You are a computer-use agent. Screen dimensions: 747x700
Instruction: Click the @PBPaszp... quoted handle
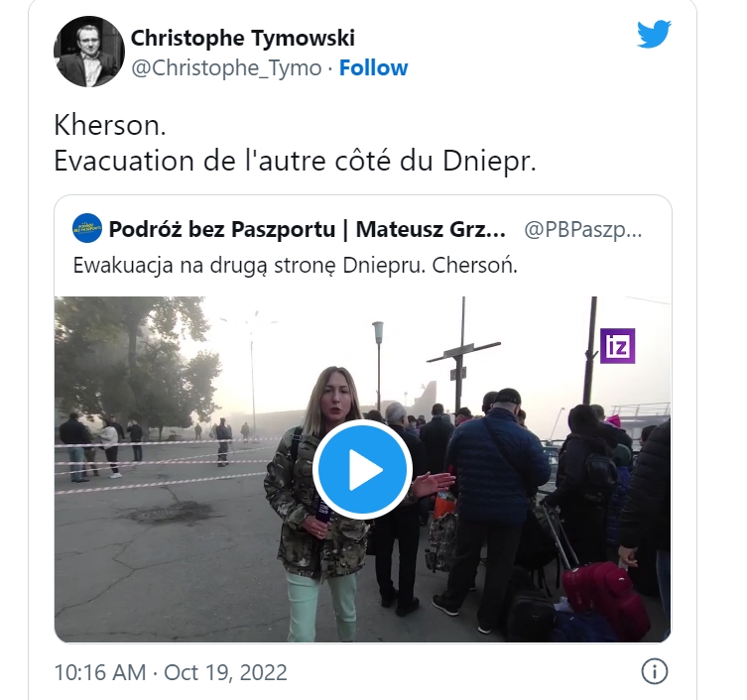tap(582, 230)
